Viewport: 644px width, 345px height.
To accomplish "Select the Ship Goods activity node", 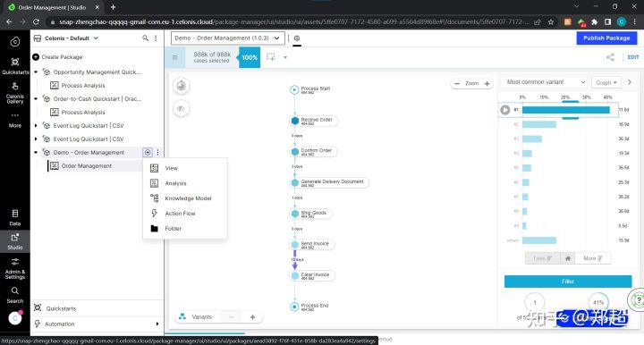I will click(310, 214).
